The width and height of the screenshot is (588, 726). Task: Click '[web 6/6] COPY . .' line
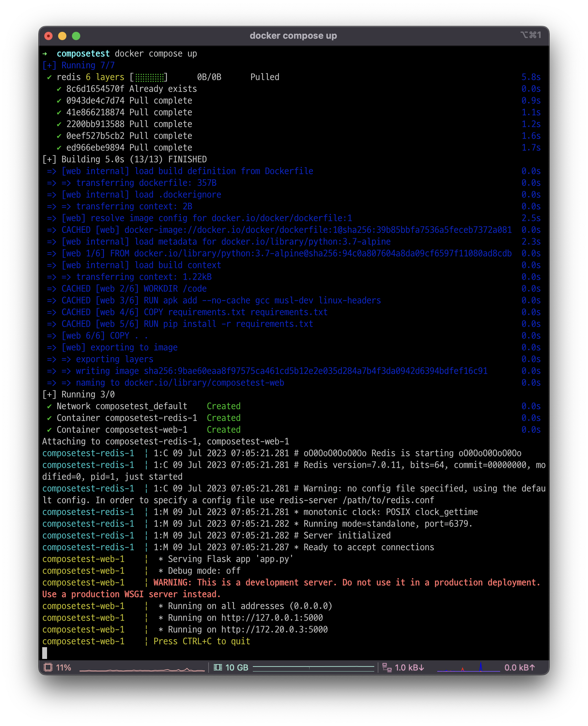point(98,336)
